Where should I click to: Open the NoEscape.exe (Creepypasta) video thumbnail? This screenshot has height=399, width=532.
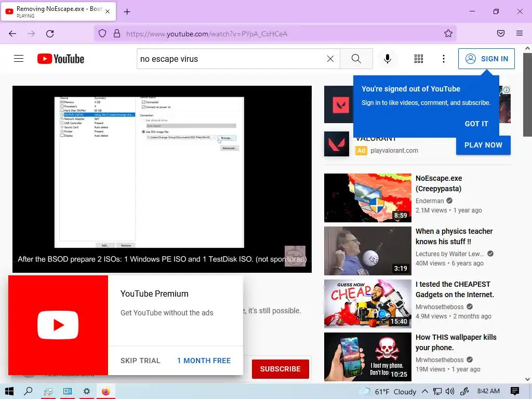click(367, 198)
